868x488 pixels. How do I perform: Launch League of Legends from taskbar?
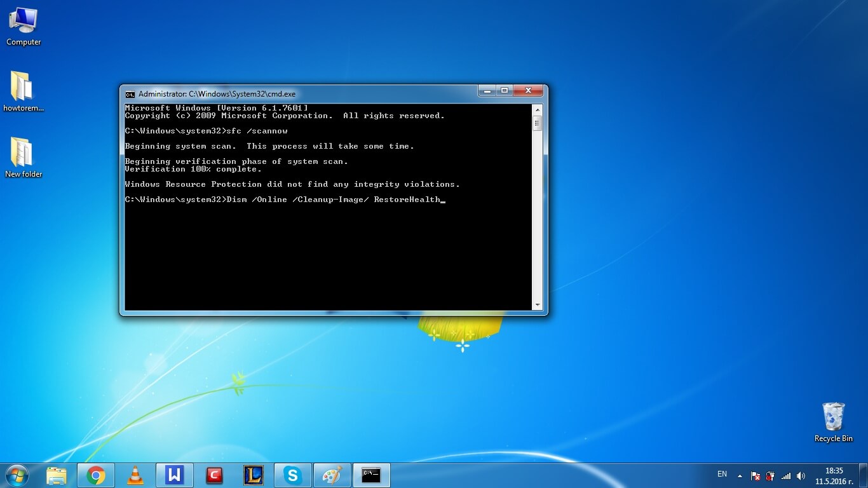tap(253, 475)
